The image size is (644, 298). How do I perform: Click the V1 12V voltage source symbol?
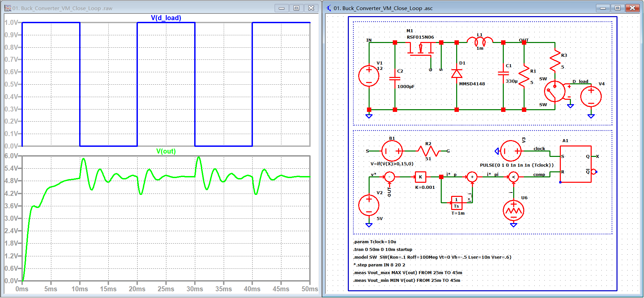tap(369, 76)
